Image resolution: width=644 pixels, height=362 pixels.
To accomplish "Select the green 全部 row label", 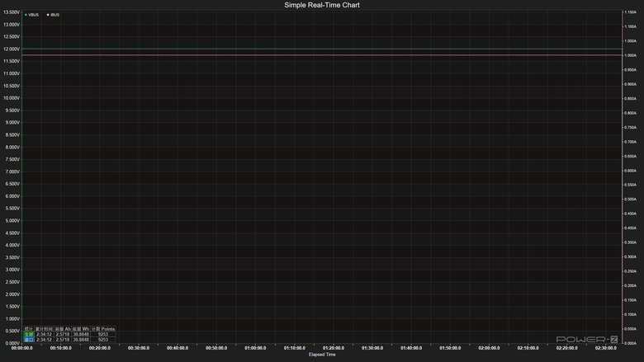I will 29,335.
